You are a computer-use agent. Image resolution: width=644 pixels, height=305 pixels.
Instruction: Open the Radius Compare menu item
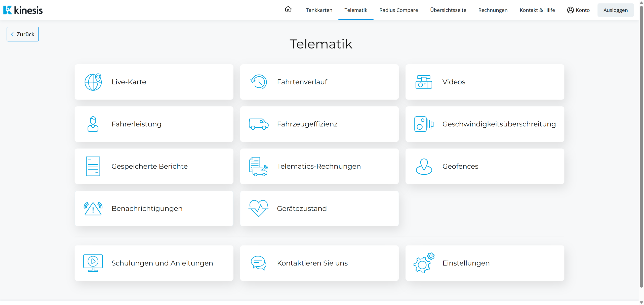coord(398,10)
